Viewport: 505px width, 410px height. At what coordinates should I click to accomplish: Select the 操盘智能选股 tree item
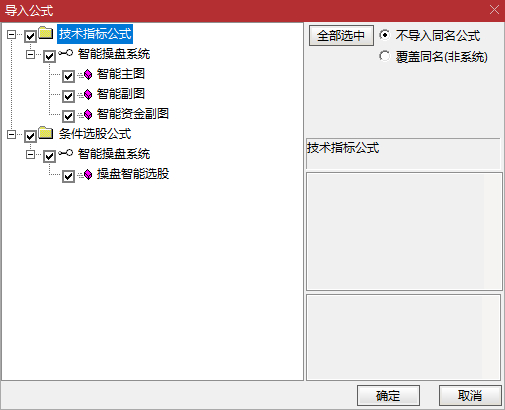click(x=133, y=174)
